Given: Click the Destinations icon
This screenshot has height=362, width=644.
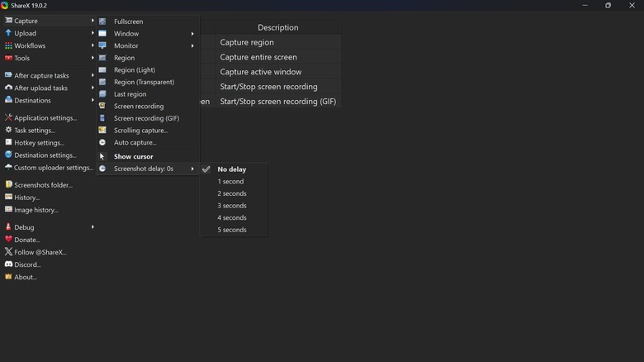Looking at the screenshot, I should [x=8, y=99].
